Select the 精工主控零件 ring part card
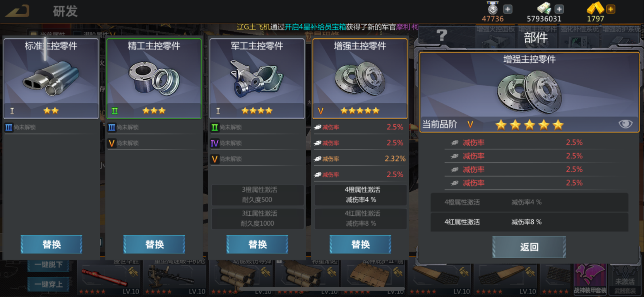Viewport: 644px width, 297px height. [154, 78]
